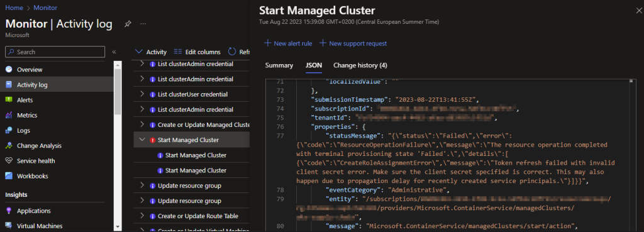This screenshot has height=232, width=644.
Task: Click the sidebar scrollbar down arrow
Action: (118, 226)
